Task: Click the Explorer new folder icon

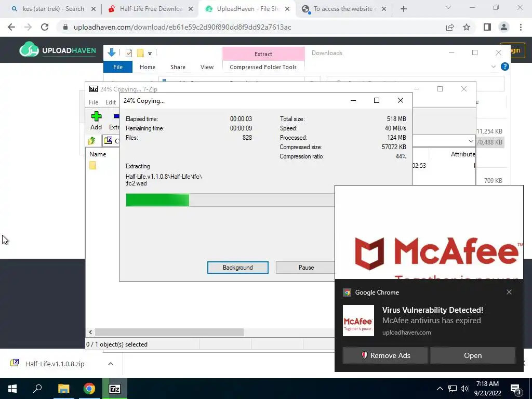Action: (x=140, y=53)
